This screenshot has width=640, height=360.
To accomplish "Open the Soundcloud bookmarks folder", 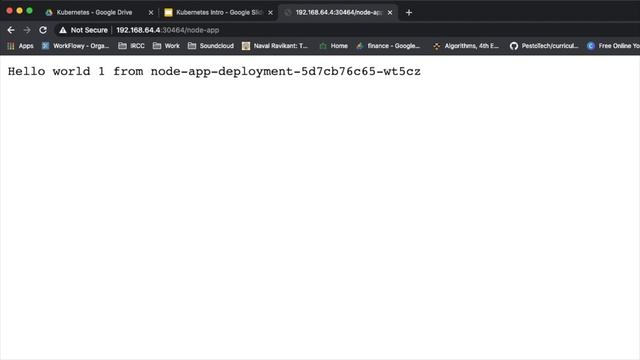I will [x=211, y=46].
